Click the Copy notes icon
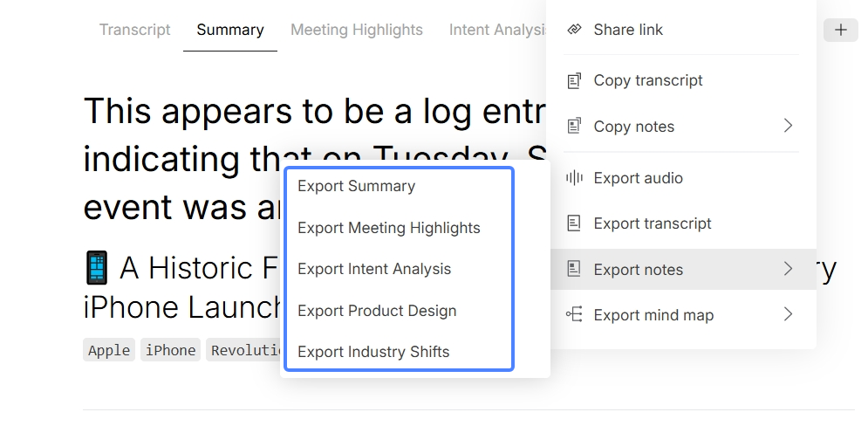Image resolution: width=868 pixels, height=426 pixels. pyautogui.click(x=575, y=127)
